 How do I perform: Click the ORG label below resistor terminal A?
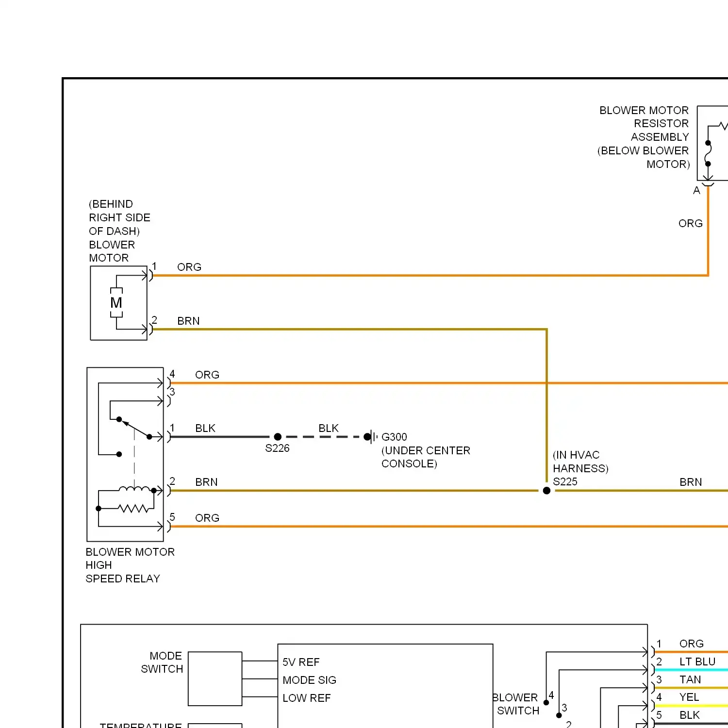690,224
